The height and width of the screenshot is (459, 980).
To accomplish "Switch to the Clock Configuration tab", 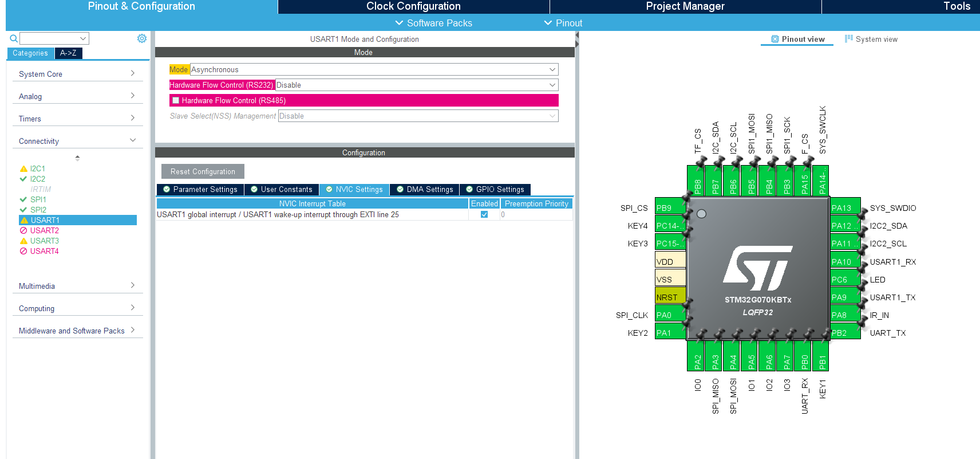I will click(x=413, y=6).
